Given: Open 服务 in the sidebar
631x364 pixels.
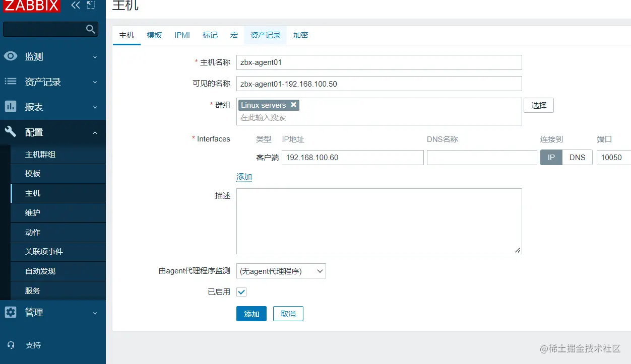Looking at the screenshot, I should point(58,291).
